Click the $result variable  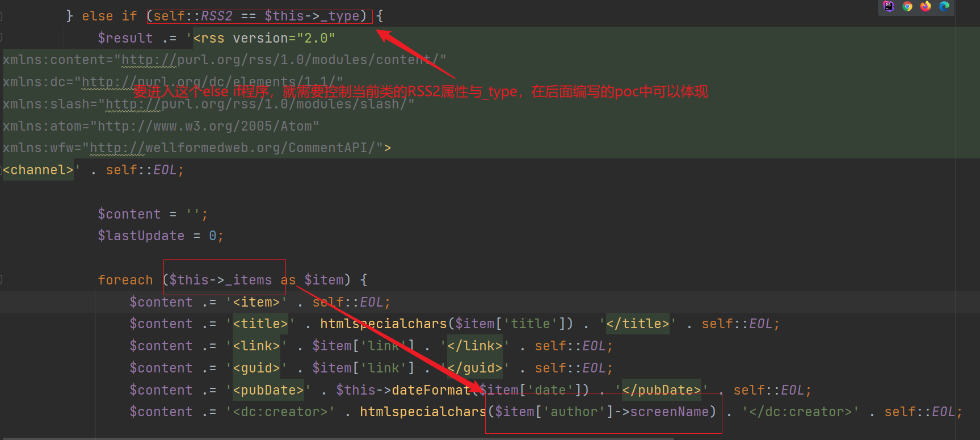pos(125,38)
